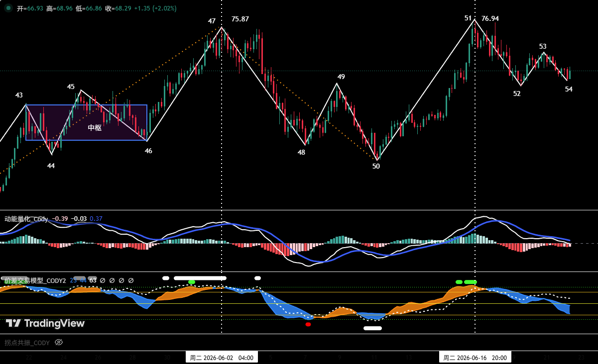The image size is (598, 364).
Task: Show the hidden 拐点共振_CODY indicator via eye icon
Action: 58,342
